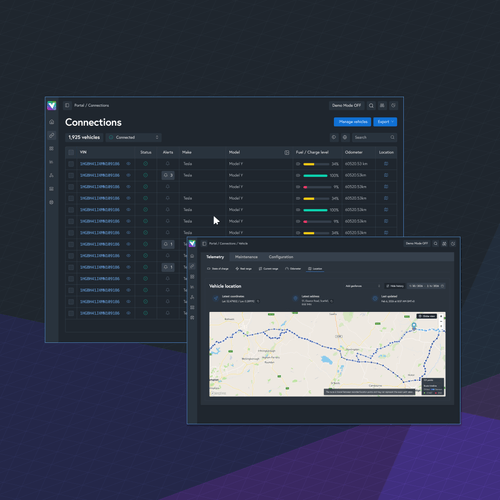Toggle the eye icon in the first vehicle row
The height and width of the screenshot is (500, 500).
(128, 164)
